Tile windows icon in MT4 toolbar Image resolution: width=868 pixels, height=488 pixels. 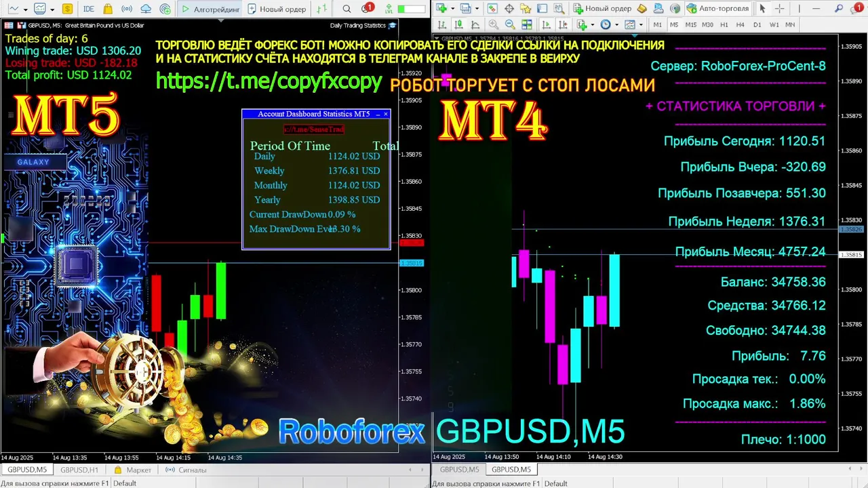pos(527,24)
